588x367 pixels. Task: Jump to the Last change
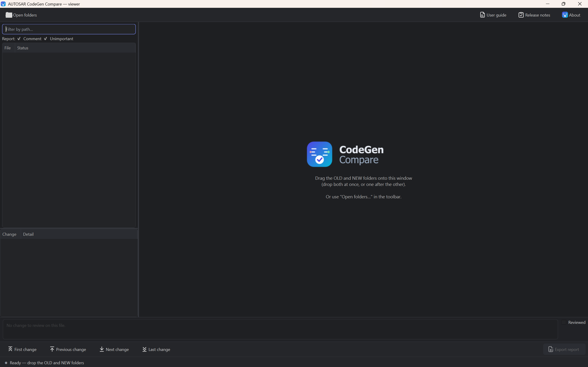click(x=156, y=349)
